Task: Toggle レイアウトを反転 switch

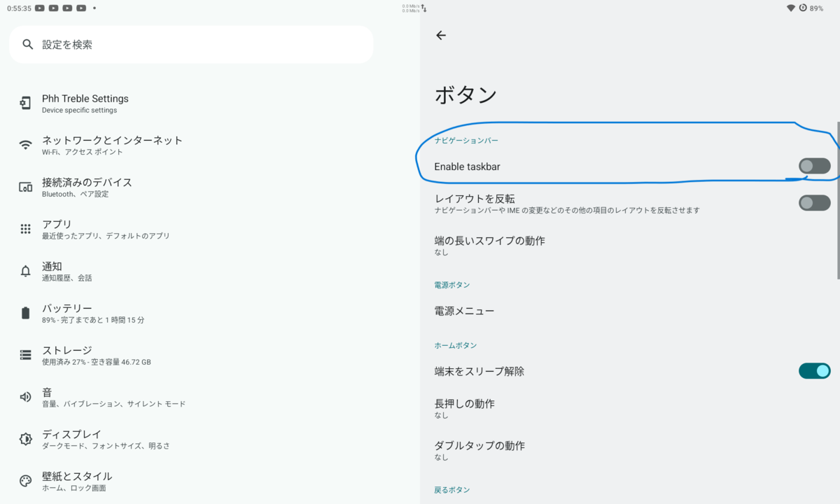Action: (x=815, y=203)
